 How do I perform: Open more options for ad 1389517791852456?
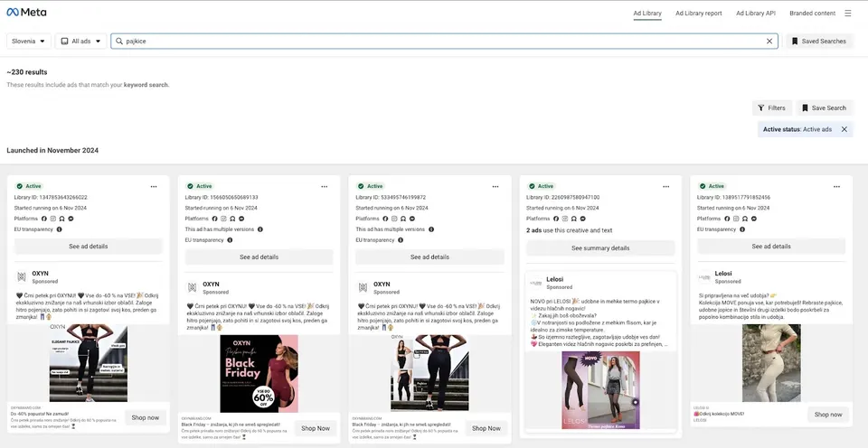tap(836, 186)
